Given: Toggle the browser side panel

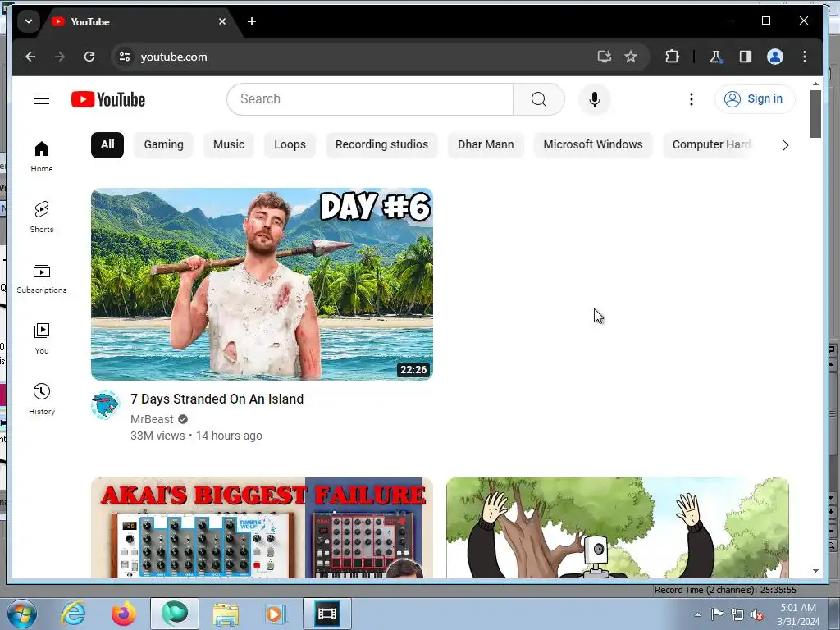Looking at the screenshot, I should [745, 57].
